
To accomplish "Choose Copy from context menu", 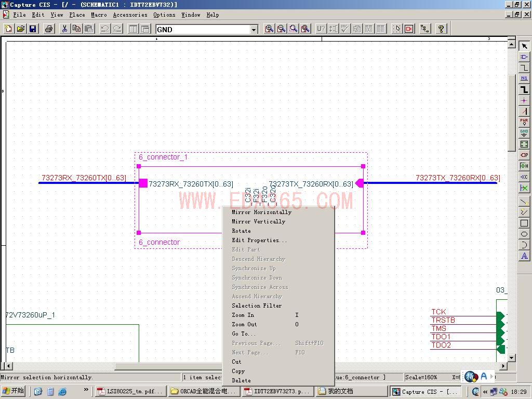I will pyautogui.click(x=278, y=371).
